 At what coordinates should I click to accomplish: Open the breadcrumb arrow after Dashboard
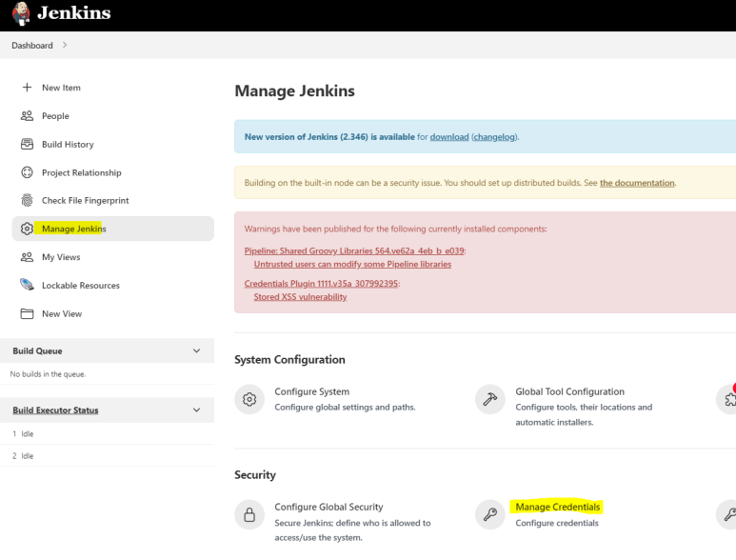tap(65, 45)
